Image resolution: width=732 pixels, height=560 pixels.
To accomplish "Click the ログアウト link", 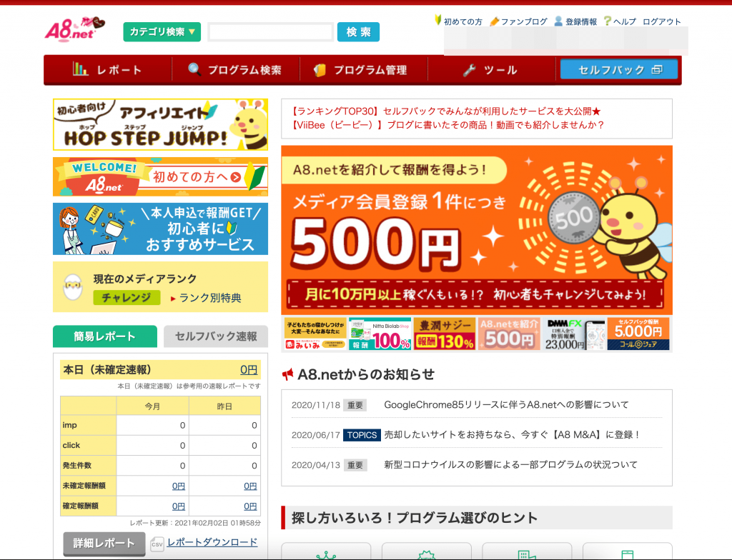I will tap(662, 21).
